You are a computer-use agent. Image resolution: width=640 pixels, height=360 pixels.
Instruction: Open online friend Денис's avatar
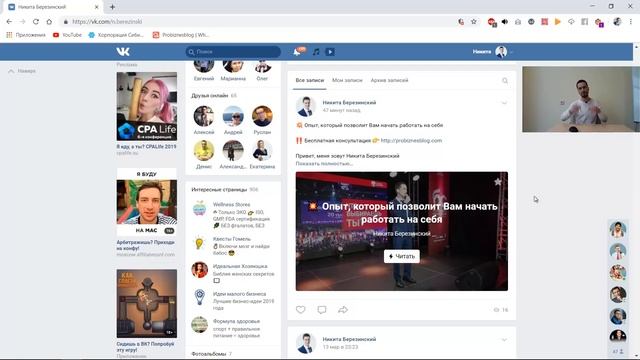coord(204,150)
